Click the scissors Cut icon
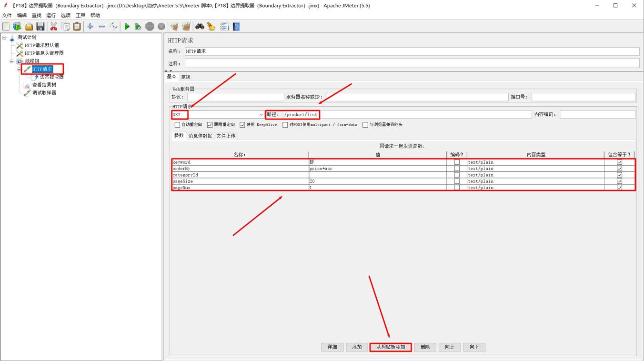The image size is (644, 361). [53, 27]
